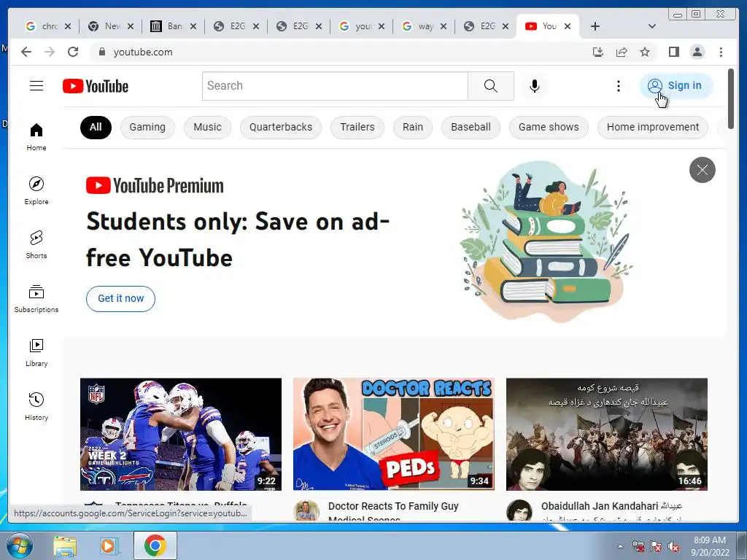Select the Music filter chip
747x560 pixels.
pyautogui.click(x=207, y=127)
